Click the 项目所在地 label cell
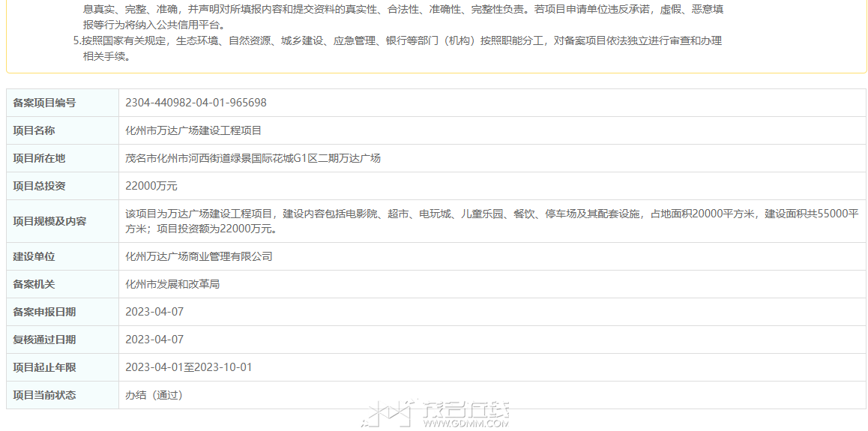 pos(40,158)
